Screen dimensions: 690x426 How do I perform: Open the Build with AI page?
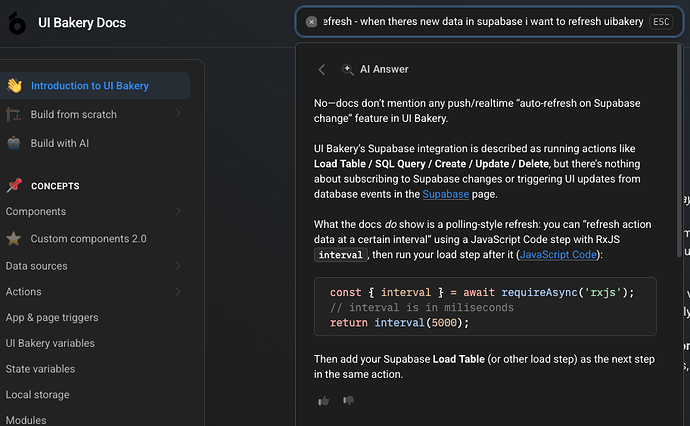click(x=73, y=143)
